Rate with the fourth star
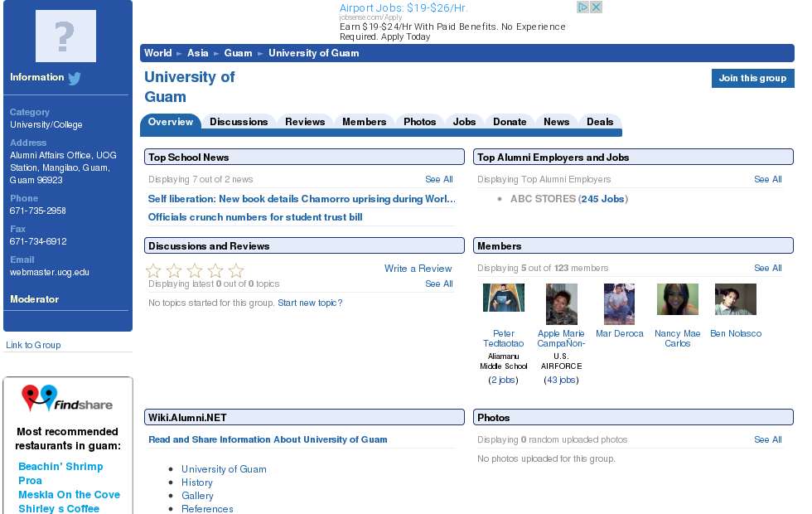Viewport: 812px width, 514px height. 215,270
